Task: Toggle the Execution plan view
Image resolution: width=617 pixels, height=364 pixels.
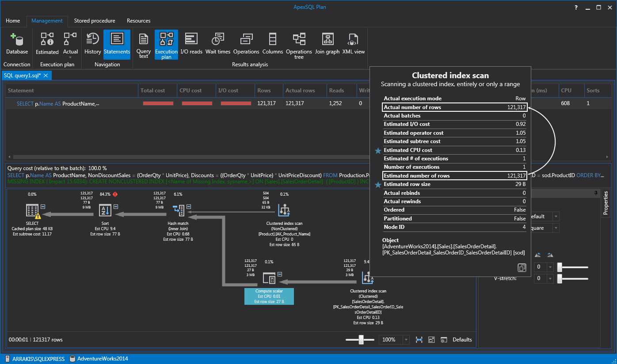Action: (x=166, y=45)
